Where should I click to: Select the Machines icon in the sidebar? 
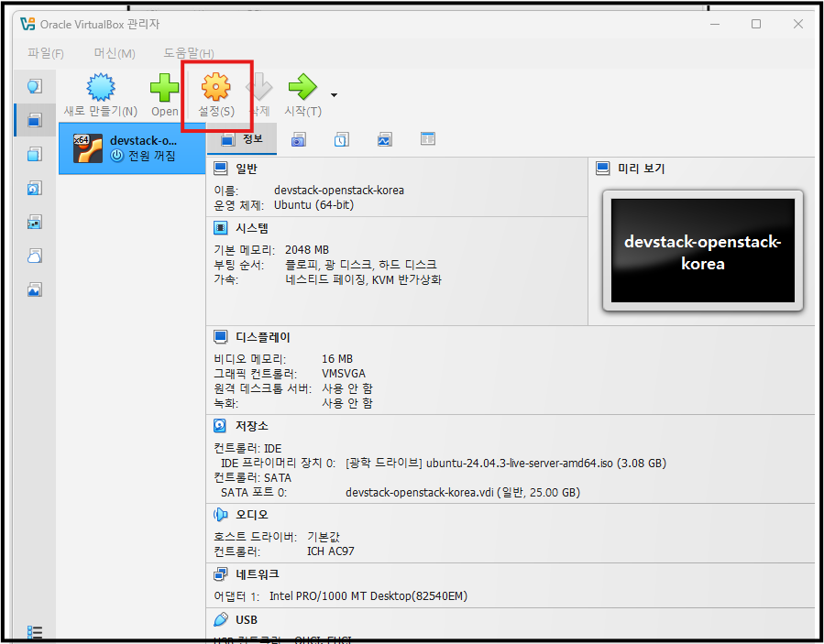tap(35, 120)
